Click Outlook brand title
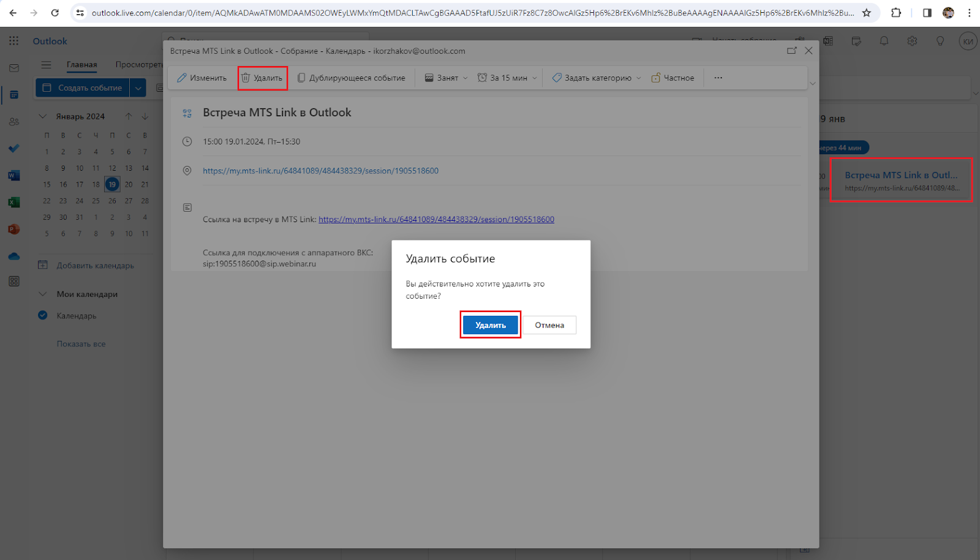This screenshot has width=980, height=560. [x=50, y=41]
